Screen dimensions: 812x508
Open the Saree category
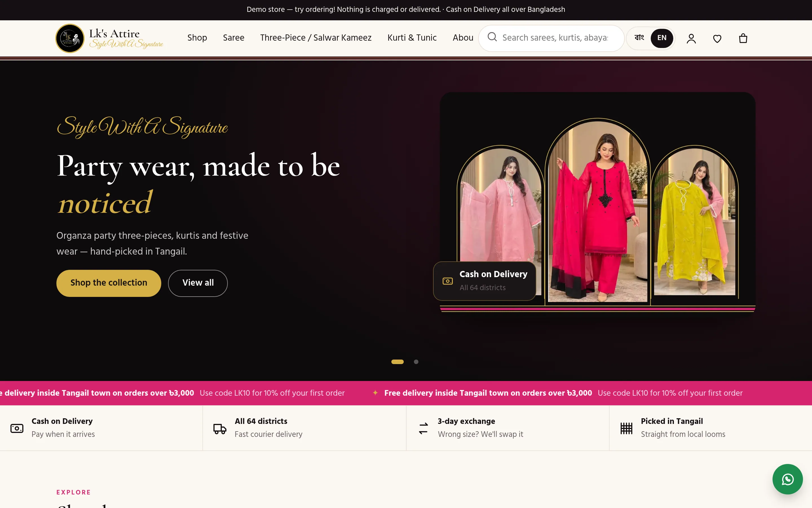233,38
